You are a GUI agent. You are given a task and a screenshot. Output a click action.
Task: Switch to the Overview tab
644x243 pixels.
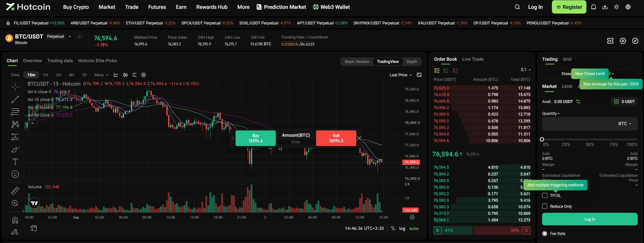(32, 61)
